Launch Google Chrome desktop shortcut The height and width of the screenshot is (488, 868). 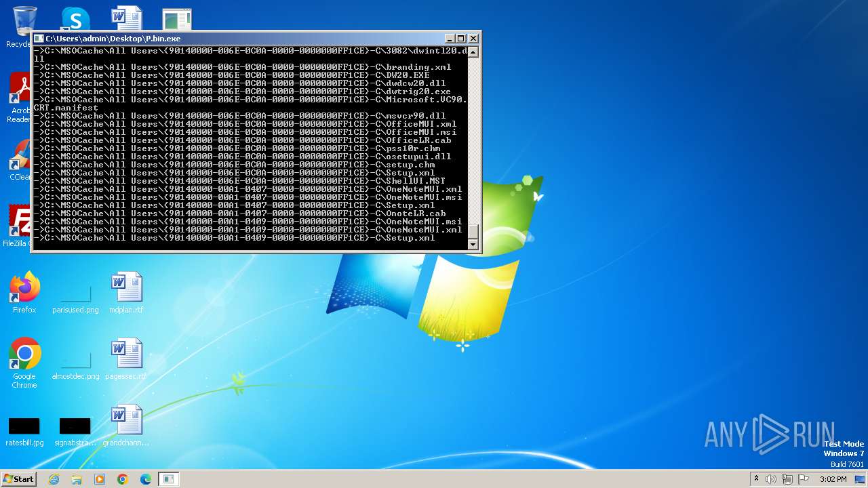[24, 363]
